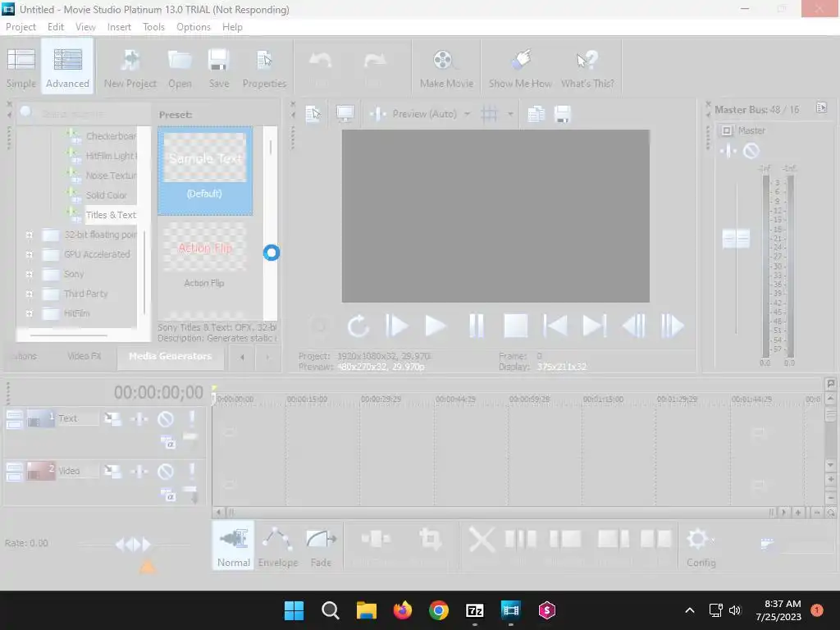Select the Envelope edit tool
Image resolution: width=840 pixels, height=630 pixels.
277,546
